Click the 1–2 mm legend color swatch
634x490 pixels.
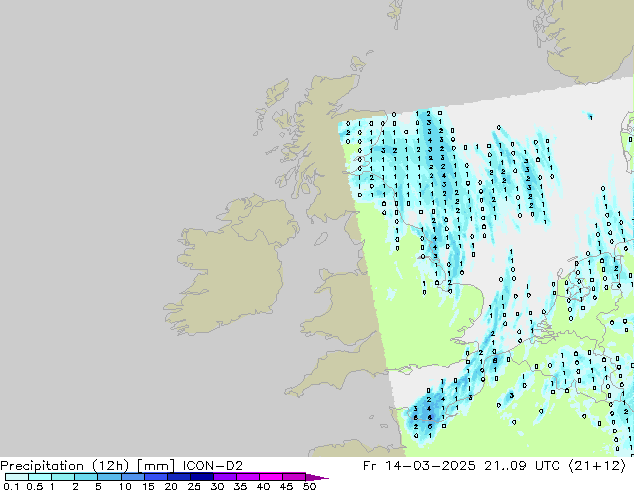tap(63, 477)
